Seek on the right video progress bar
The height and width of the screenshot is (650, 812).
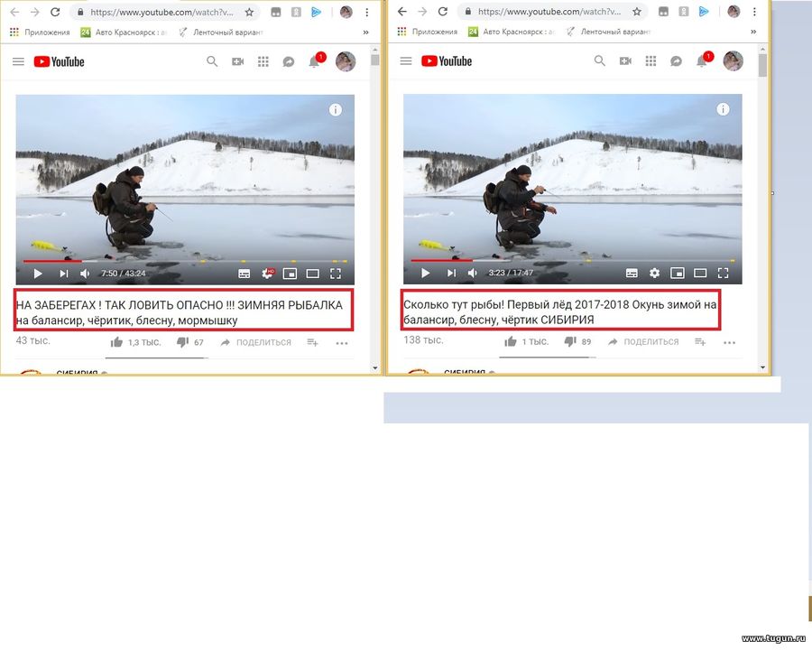573,261
